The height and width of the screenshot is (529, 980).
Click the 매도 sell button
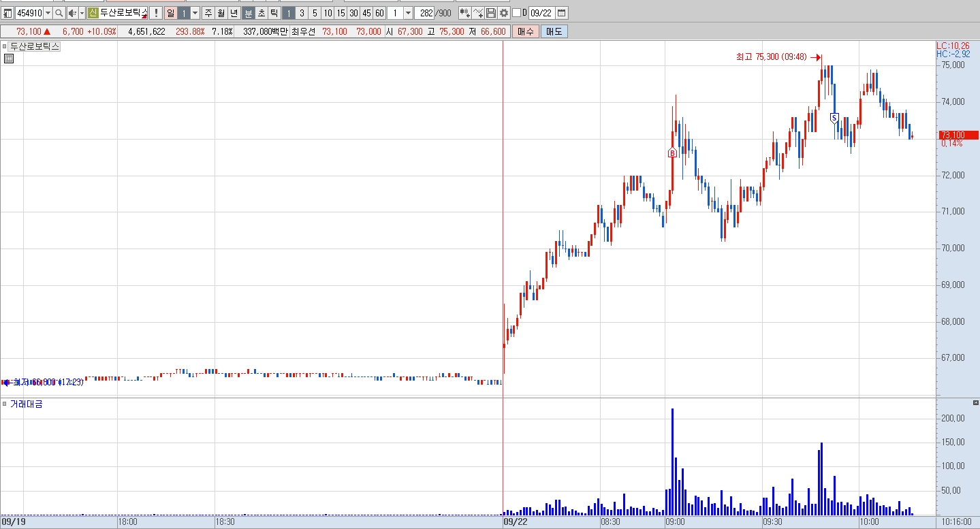click(554, 31)
